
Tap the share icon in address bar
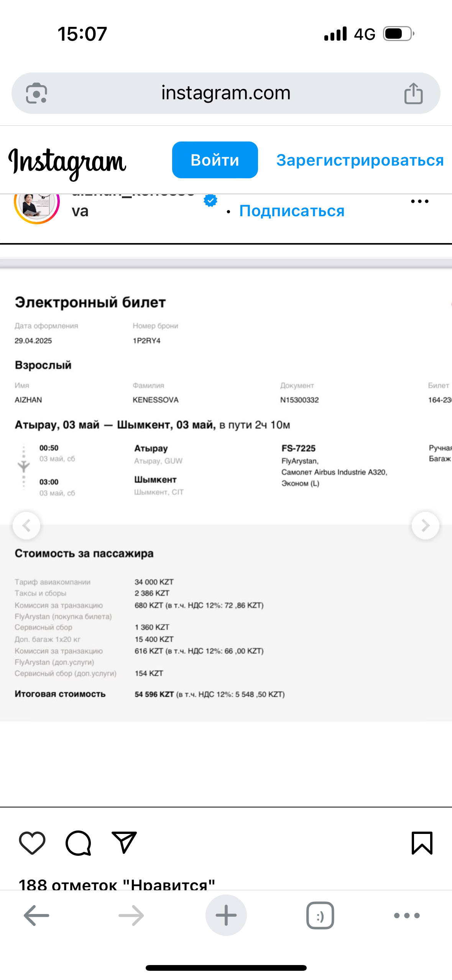(413, 93)
